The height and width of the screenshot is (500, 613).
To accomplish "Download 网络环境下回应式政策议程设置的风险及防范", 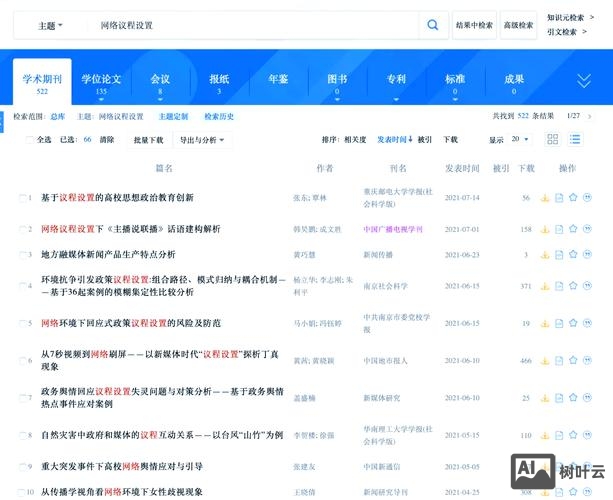I will [x=545, y=323].
